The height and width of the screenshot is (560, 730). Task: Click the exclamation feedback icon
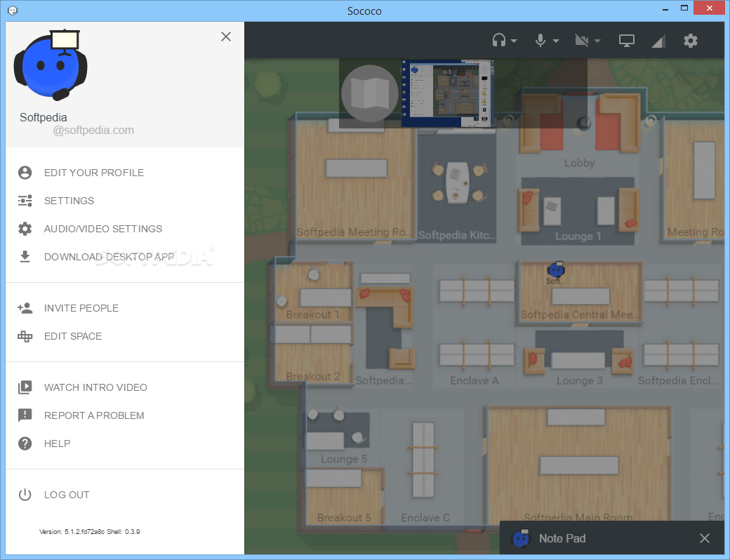25,415
